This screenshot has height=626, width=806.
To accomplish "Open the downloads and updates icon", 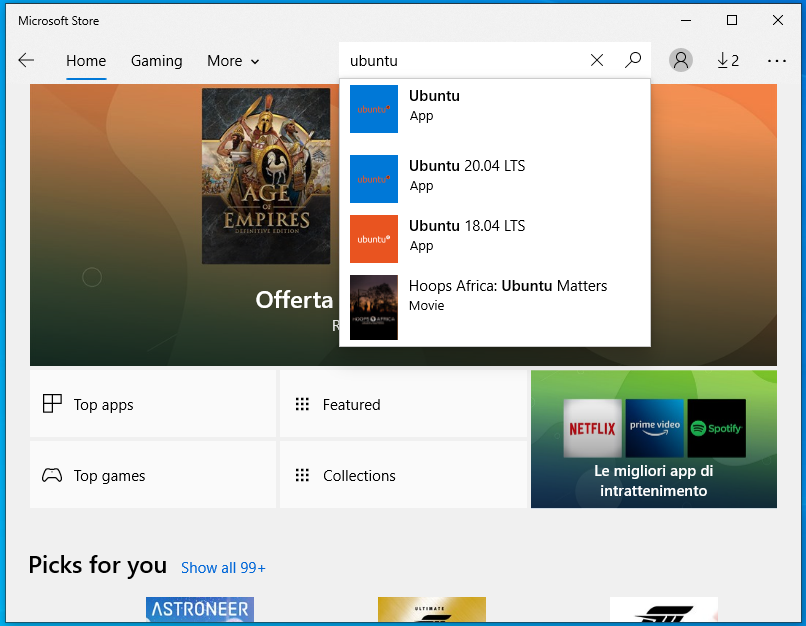I will point(728,60).
